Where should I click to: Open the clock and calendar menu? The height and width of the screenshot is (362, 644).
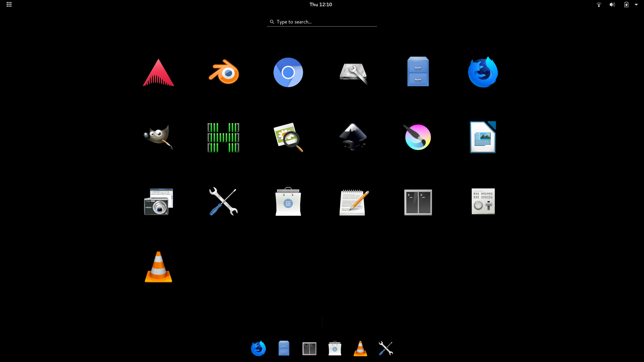321,4
